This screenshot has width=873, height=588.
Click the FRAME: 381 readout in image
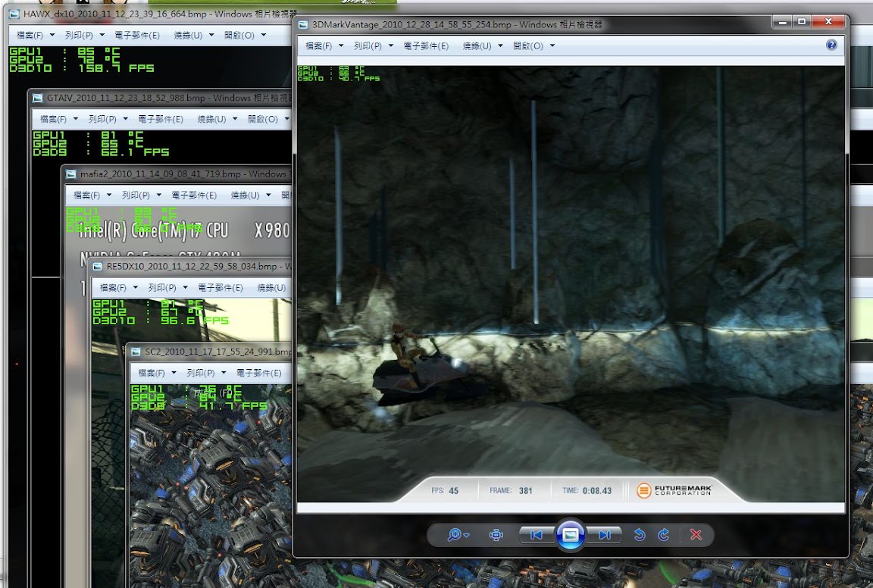511,490
